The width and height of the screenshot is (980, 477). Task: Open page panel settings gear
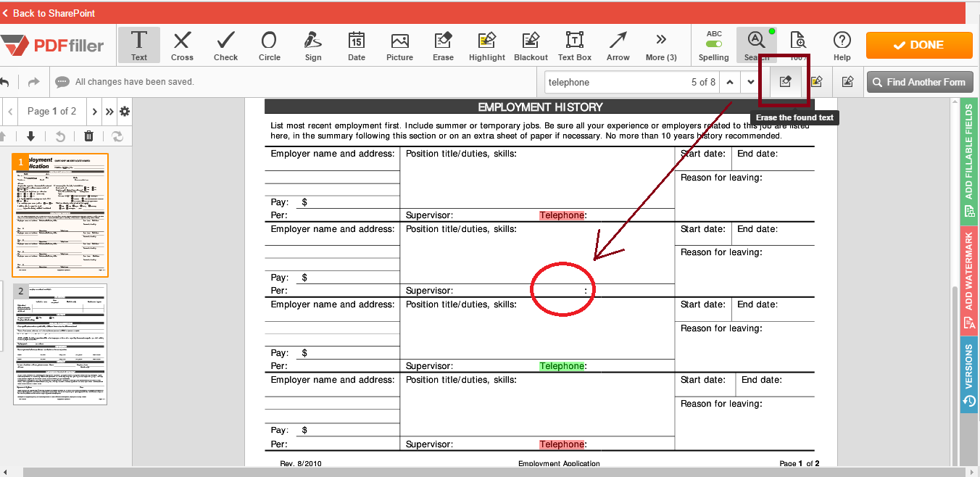tap(125, 112)
